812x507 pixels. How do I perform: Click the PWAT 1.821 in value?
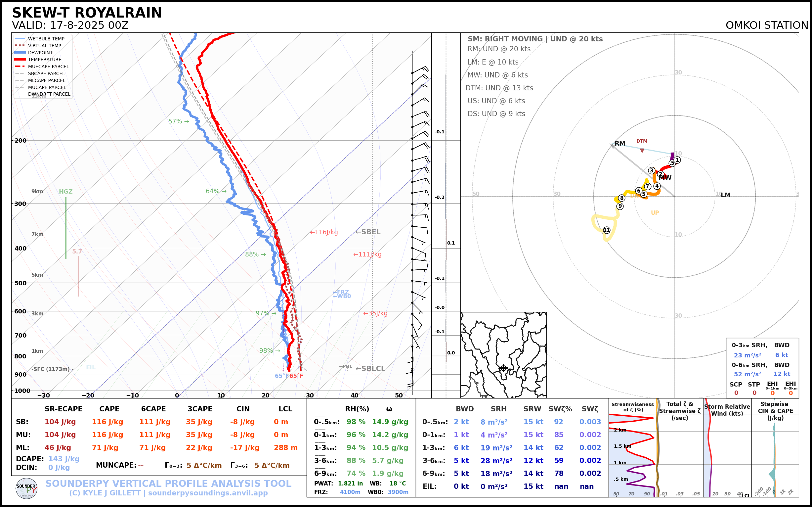(350, 483)
